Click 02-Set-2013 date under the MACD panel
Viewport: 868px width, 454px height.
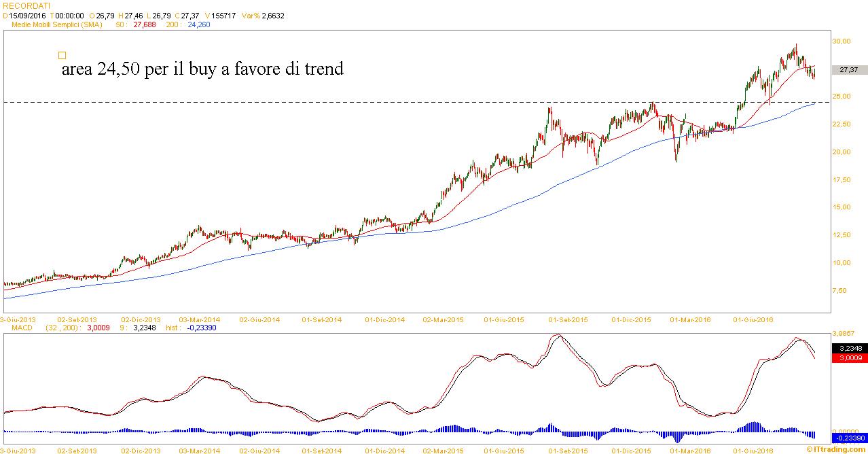click(77, 450)
